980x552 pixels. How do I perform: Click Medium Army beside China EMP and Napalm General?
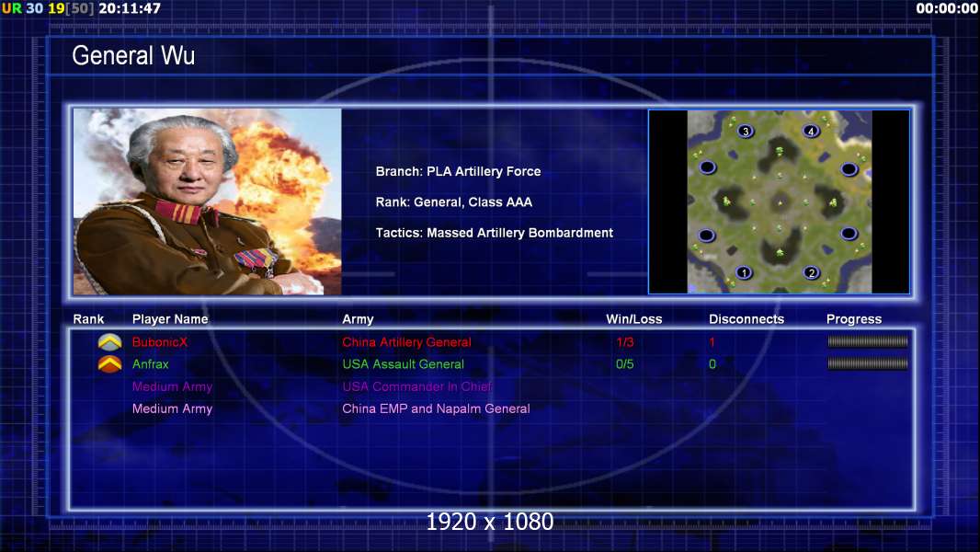173,408
